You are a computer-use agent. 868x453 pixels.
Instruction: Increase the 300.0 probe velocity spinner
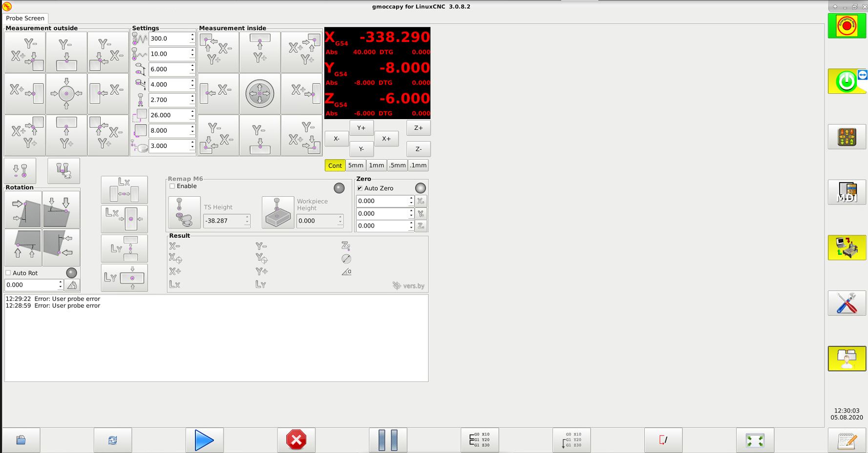(x=192, y=36)
